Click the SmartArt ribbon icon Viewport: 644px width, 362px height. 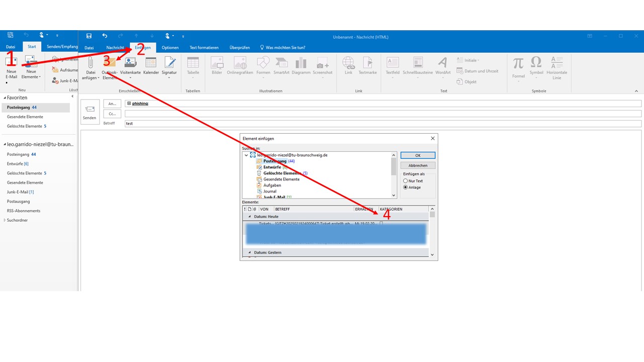coord(281,62)
